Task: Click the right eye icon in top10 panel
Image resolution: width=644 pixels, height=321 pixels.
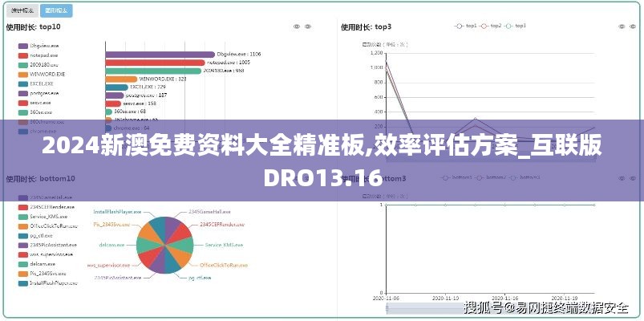Action: [x=310, y=26]
